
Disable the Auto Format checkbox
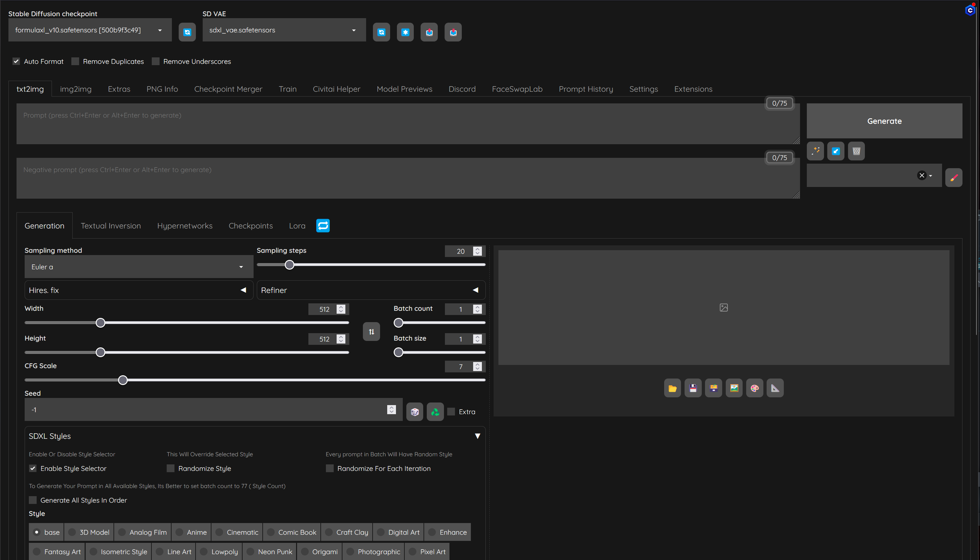[x=16, y=61]
